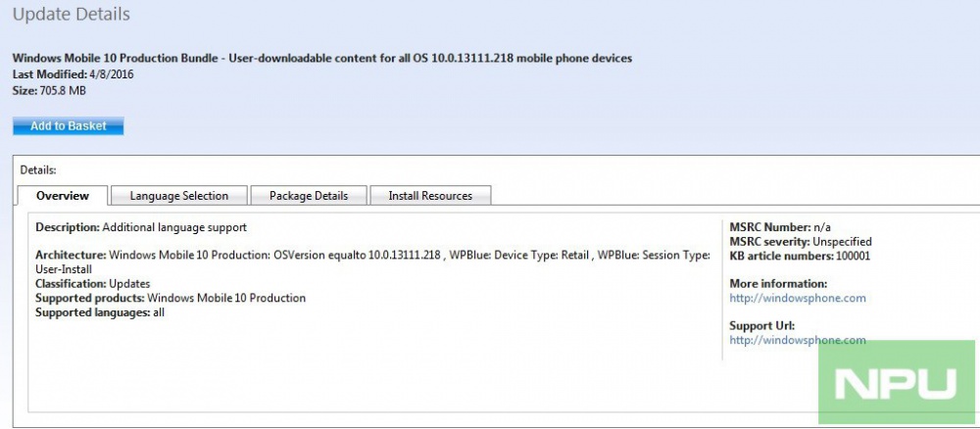Select the User-Install text
Image resolution: width=980 pixels, height=429 pixels.
(x=64, y=269)
